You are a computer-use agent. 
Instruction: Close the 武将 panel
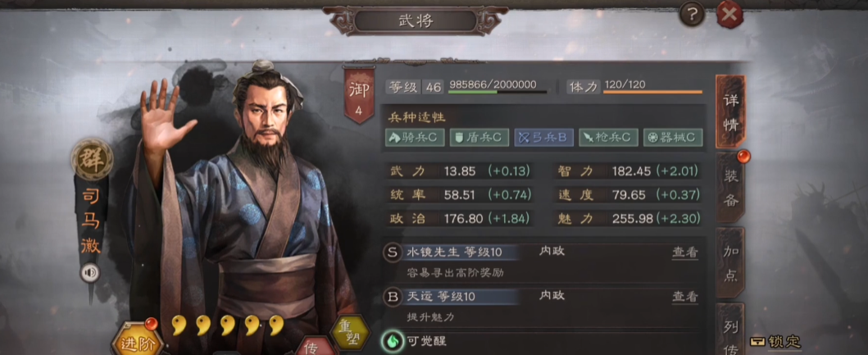pos(729,14)
